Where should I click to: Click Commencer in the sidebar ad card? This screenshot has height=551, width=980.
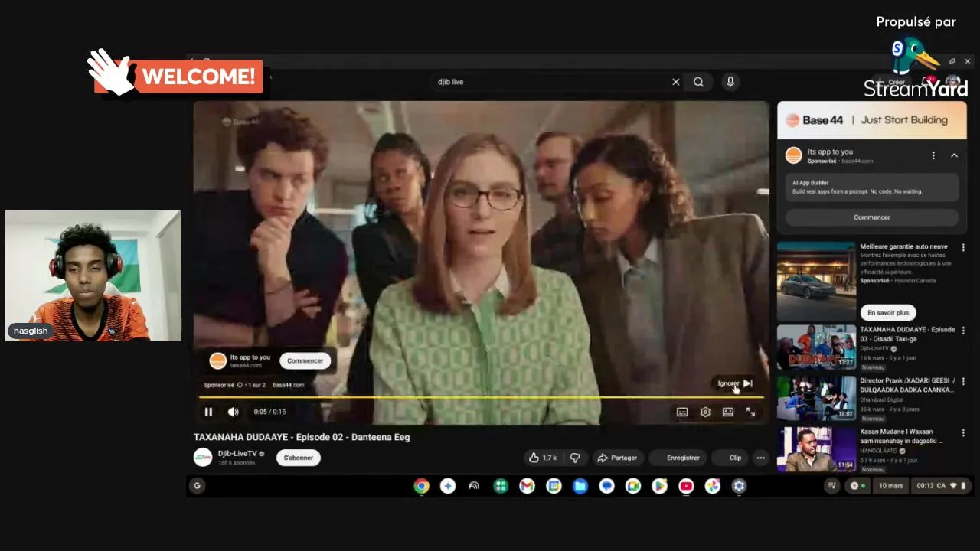(x=872, y=217)
